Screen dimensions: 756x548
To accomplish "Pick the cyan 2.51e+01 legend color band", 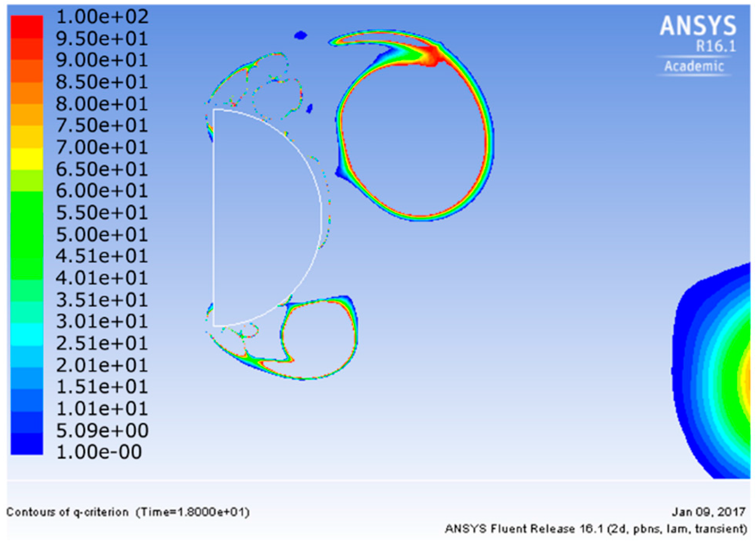I will (27, 335).
